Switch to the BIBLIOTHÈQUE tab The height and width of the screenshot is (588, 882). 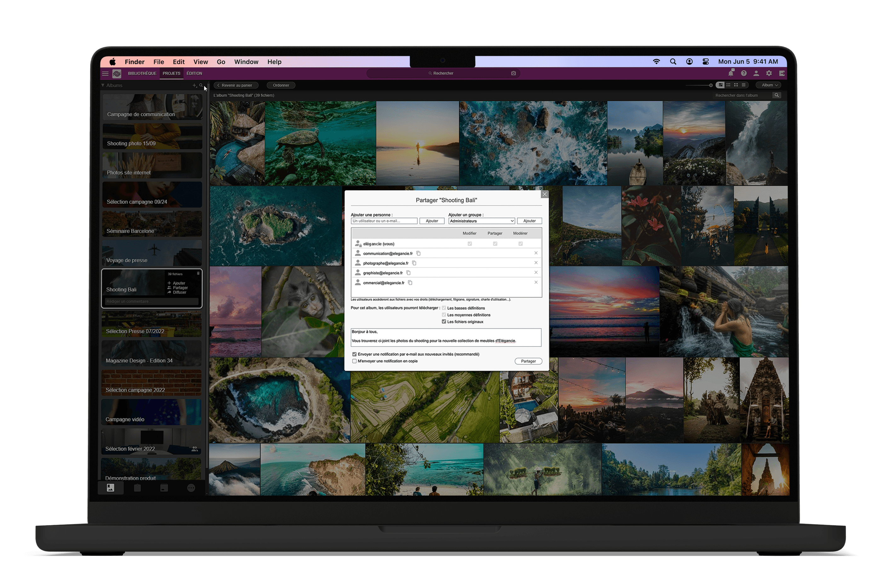tap(142, 73)
